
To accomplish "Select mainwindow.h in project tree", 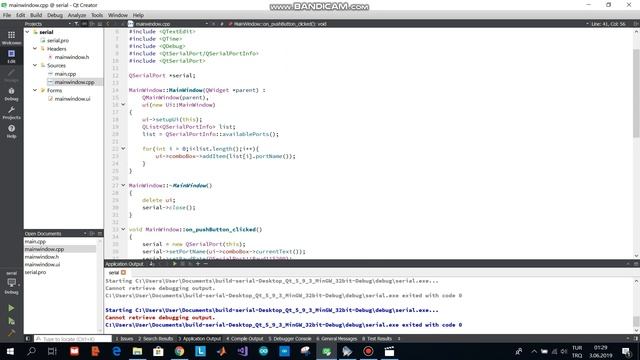I will click(x=72, y=57).
